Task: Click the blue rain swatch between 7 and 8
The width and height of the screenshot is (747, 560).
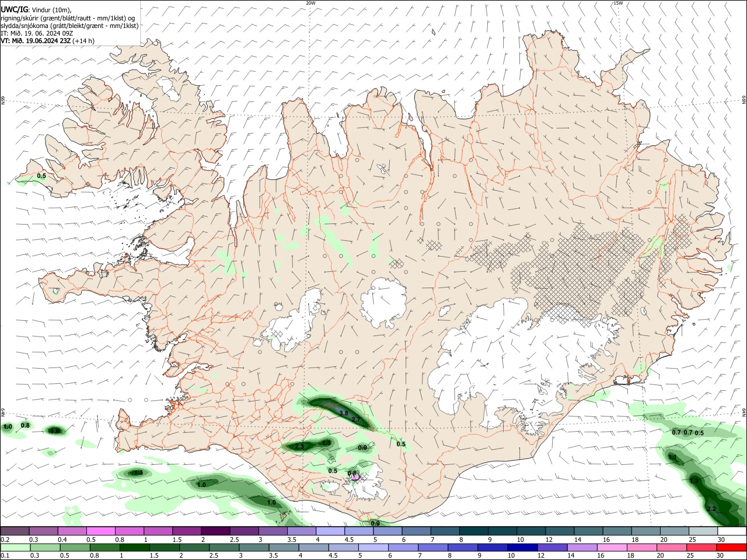Action: pyautogui.click(x=433, y=547)
